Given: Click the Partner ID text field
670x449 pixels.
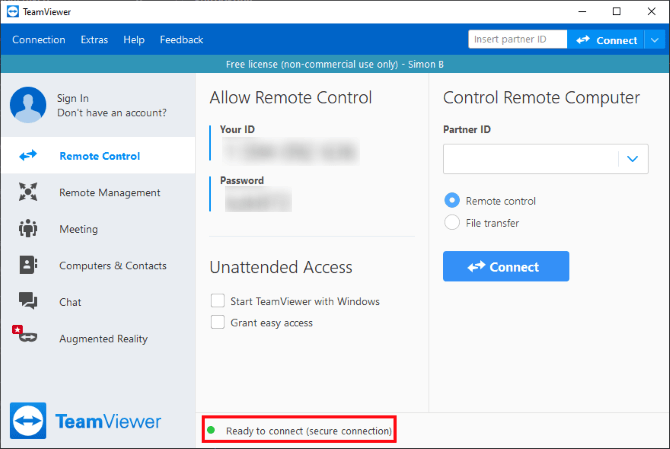Looking at the screenshot, I should click(x=531, y=159).
